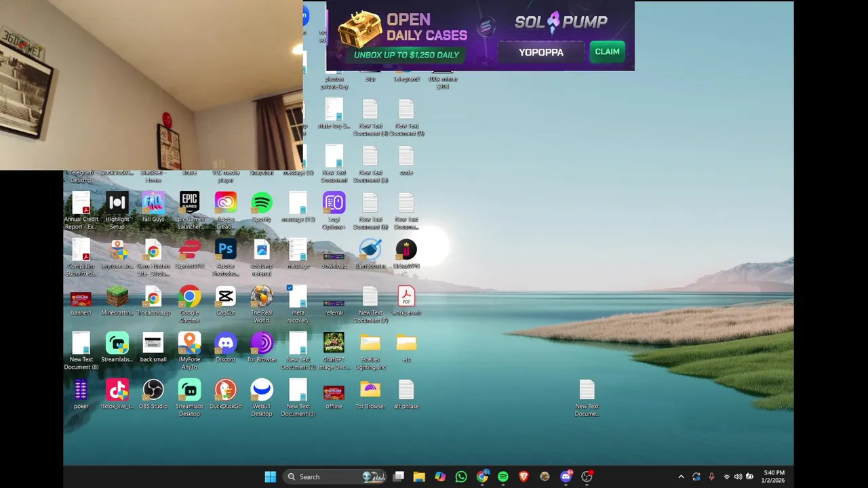Switch to OBS Studio in taskbar
868x488 pixels.
coord(587,476)
